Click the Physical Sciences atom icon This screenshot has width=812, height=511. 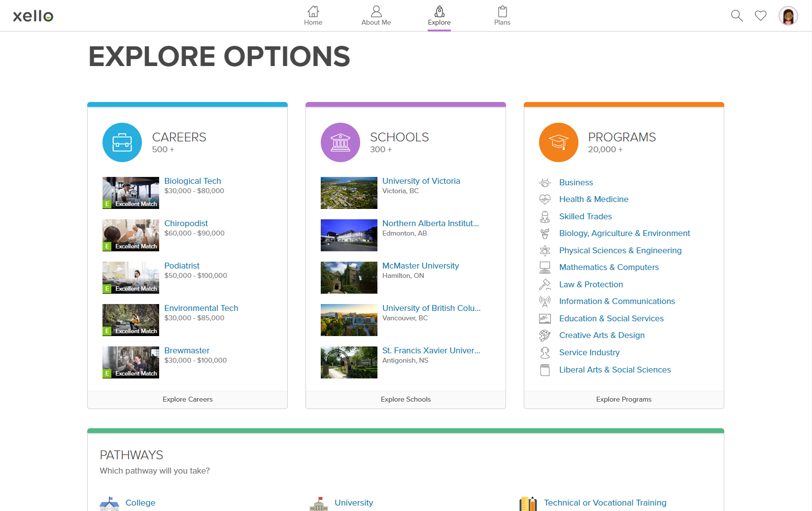[545, 251]
